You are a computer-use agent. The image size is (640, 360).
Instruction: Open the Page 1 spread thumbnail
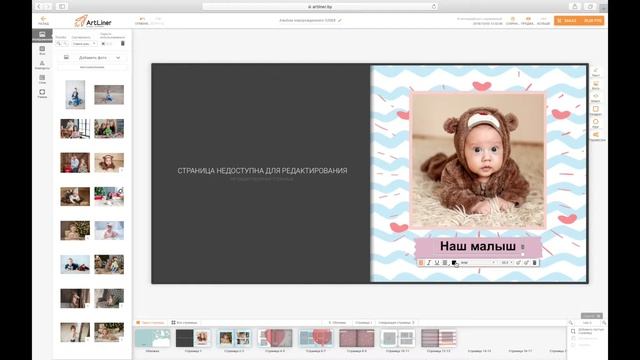[193, 338]
